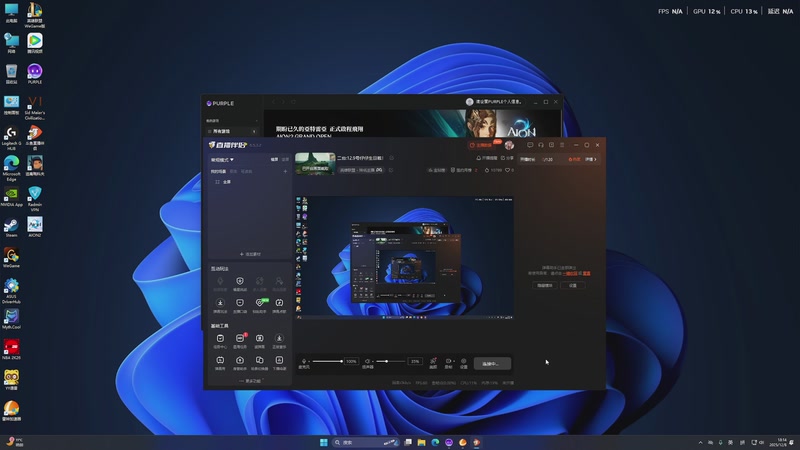This screenshot has height=450, width=800.
Task: Launch Logitech G HUB from desktop
Action: pyautogui.click(x=11, y=138)
